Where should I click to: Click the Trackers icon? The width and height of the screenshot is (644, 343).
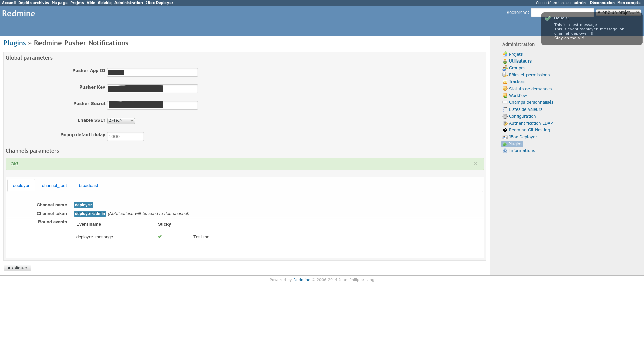[505, 82]
